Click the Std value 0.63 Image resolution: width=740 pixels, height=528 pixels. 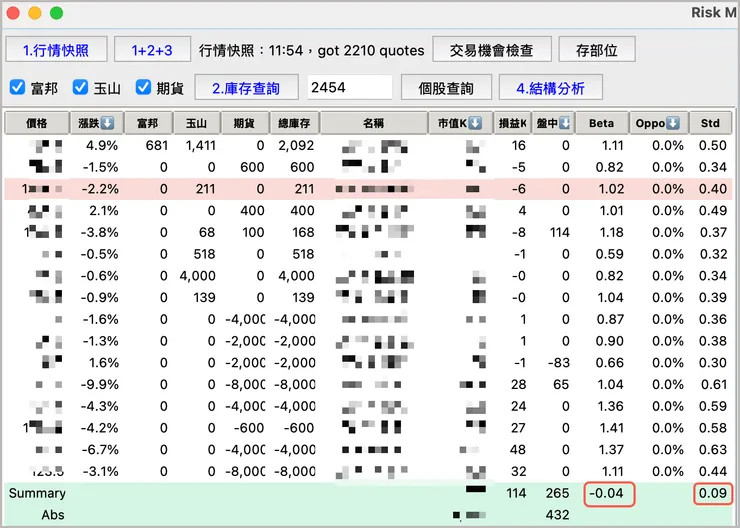pyautogui.click(x=713, y=450)
